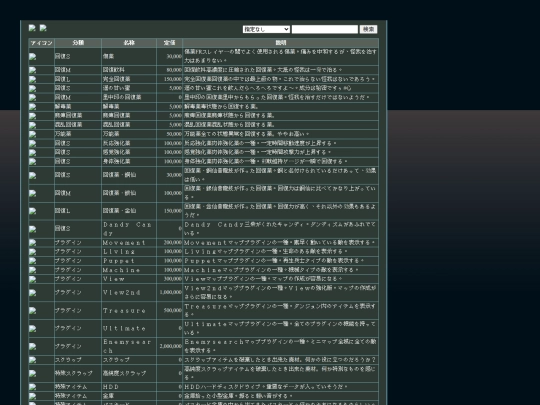Click the 50,000 price of 万能薬

[x=174, y=134]
